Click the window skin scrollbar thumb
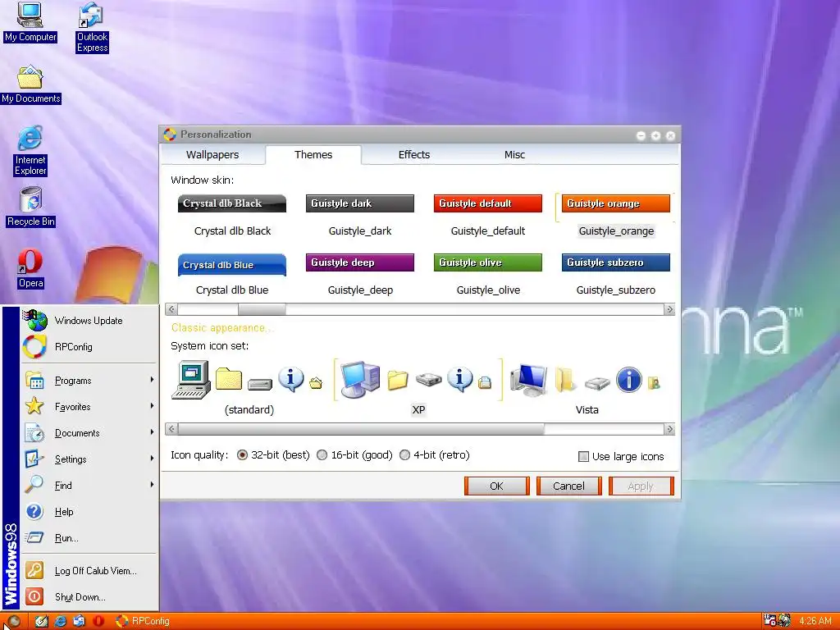Image resolution: width=840 pixels, height=630 pixels. [262, 309]
